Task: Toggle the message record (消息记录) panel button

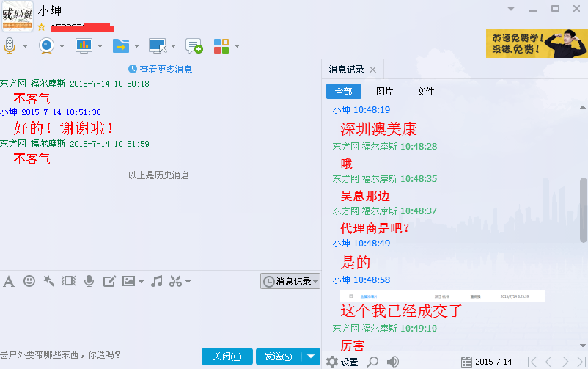Action: (290, 281)
